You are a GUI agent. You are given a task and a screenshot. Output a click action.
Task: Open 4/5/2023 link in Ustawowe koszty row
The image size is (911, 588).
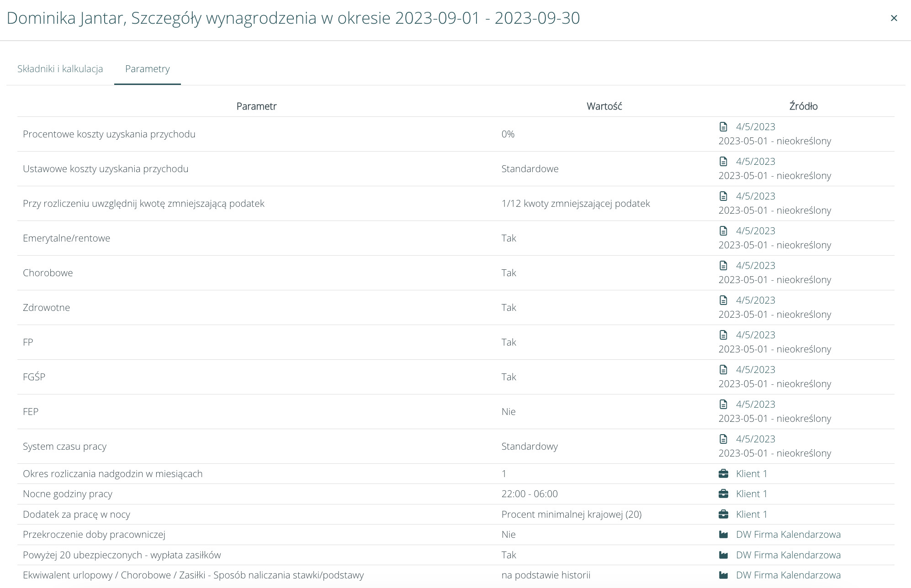point(755,162)
